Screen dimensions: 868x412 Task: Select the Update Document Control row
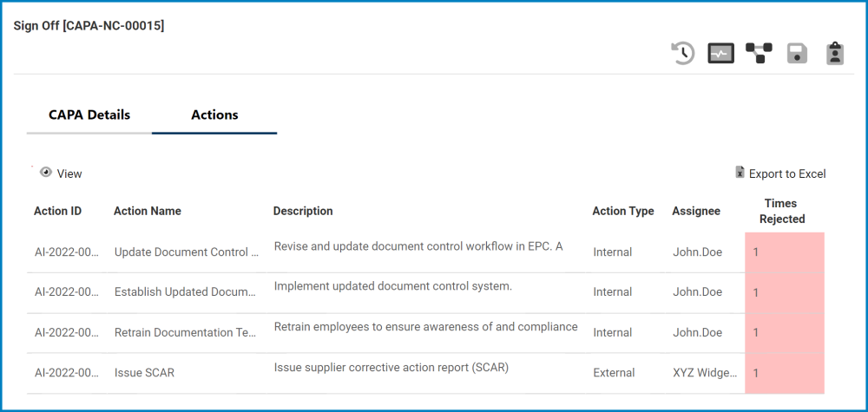pyautogui.click(x=187, y=252)
